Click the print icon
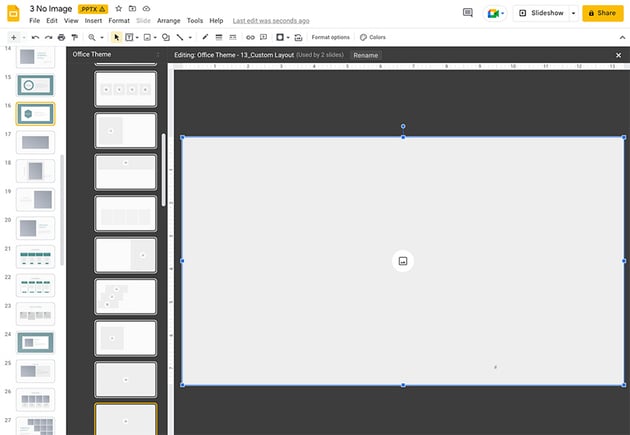Viewport: 630px width, 435px height. pyautogui.click(x=61, y=37)
